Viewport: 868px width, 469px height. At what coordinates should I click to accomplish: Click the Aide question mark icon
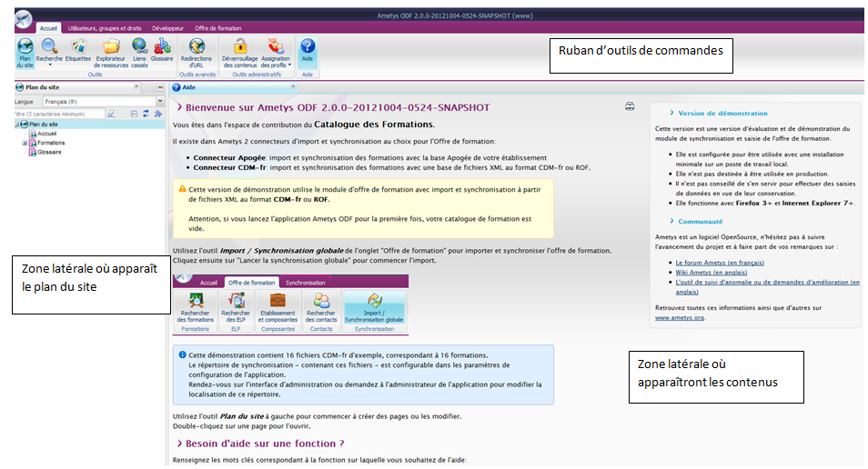308,47
